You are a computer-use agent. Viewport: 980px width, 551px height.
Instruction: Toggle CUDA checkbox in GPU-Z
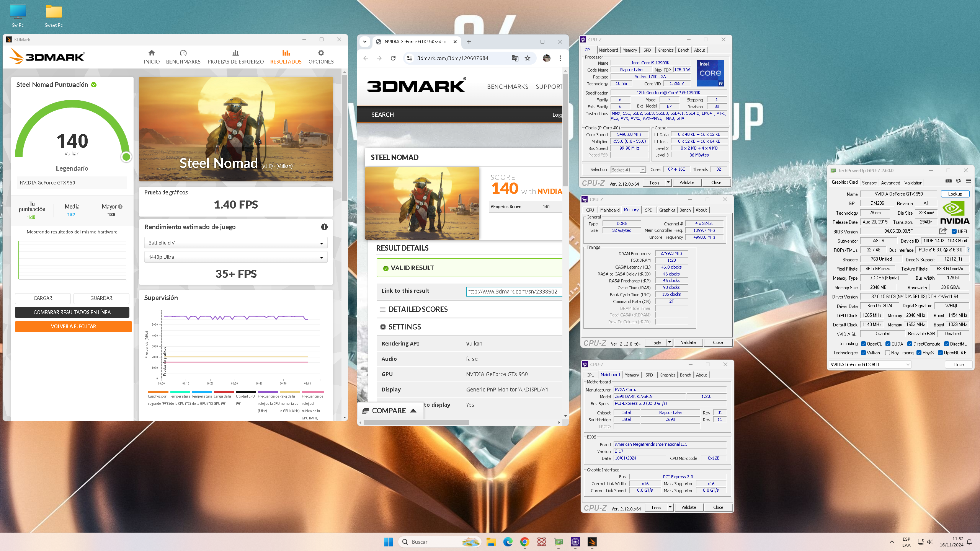(888, 344)
